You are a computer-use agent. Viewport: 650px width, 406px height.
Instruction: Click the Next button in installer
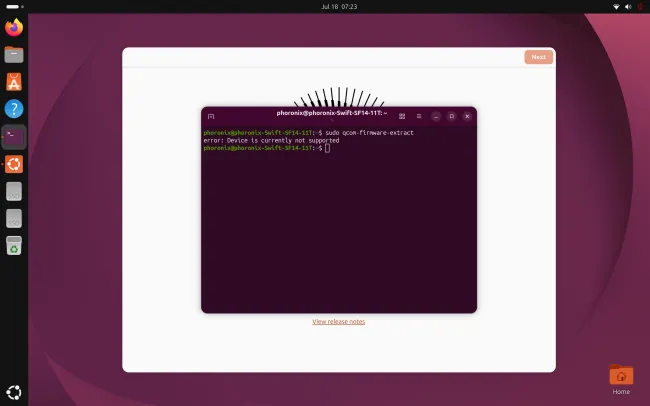(x=538, y=57)
